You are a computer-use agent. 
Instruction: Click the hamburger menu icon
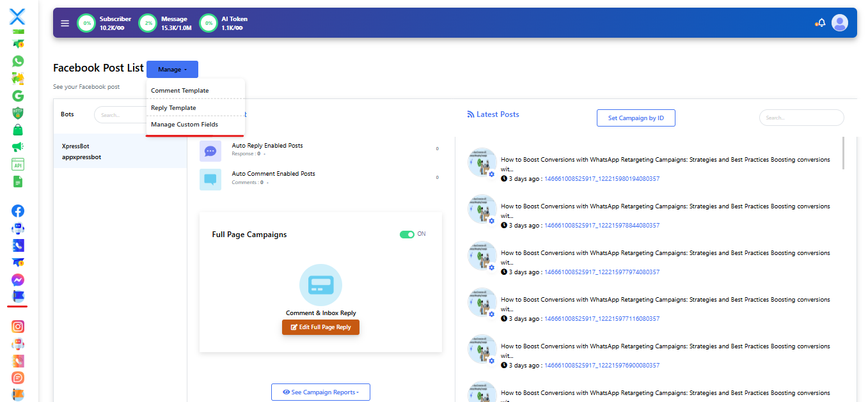(65, 23)
